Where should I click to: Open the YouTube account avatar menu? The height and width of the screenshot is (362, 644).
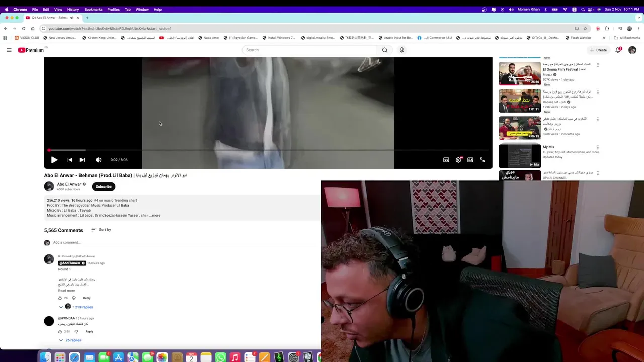(632, 50)
